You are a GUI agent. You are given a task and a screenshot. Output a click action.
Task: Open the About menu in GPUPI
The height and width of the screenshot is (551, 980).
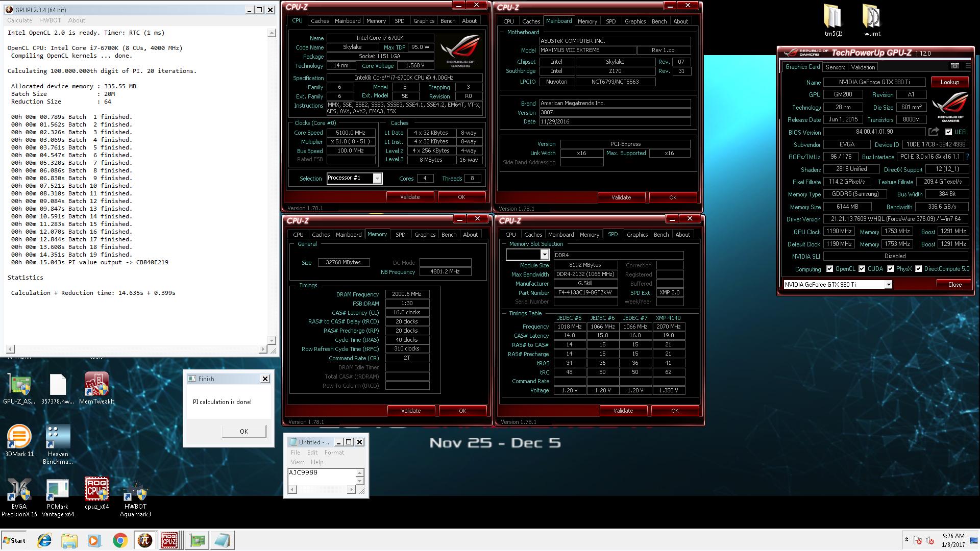tap(77, 20)
